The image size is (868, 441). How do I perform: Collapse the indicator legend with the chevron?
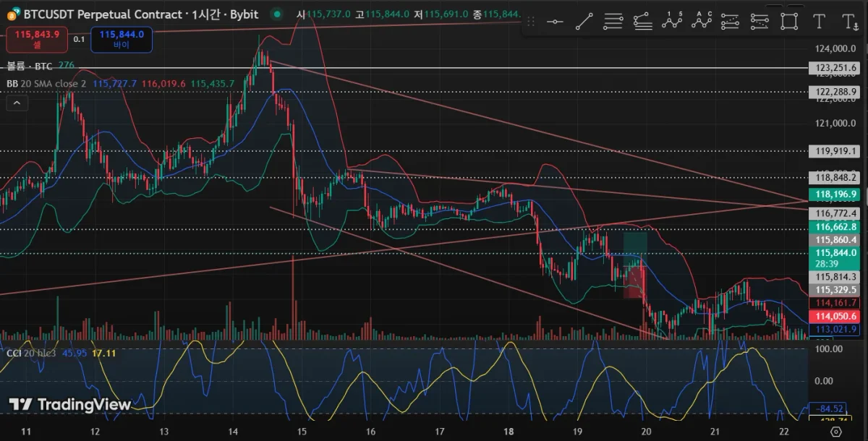[x=17, y=103]
